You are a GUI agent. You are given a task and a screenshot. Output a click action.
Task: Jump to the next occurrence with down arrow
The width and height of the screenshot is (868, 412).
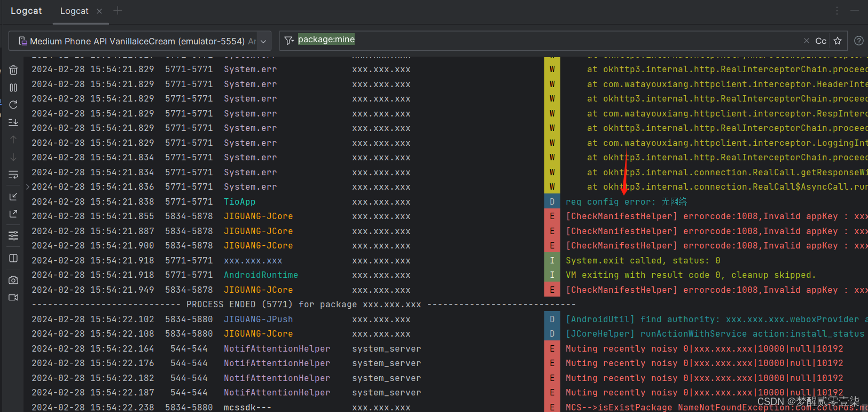coord(13,157)
